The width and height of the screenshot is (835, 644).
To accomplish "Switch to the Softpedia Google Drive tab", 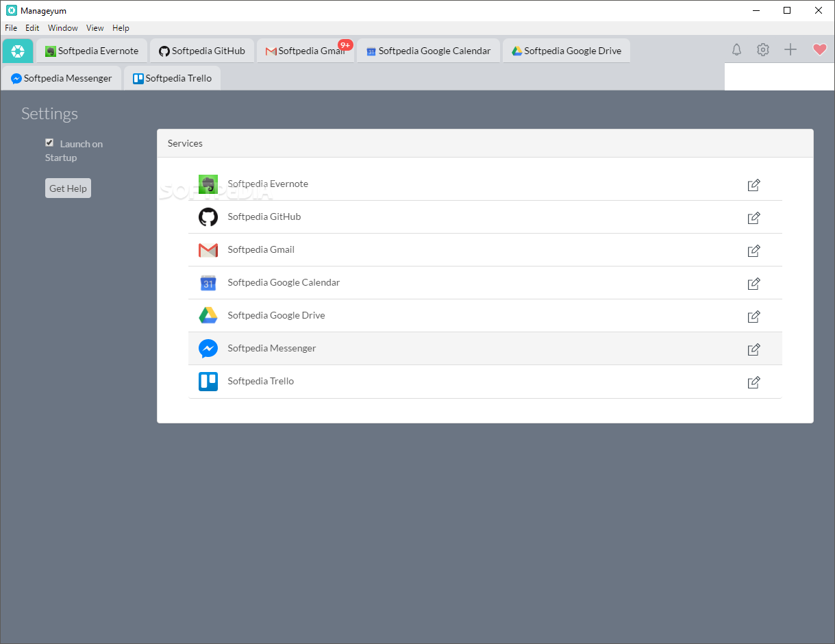I will point(566,51).
